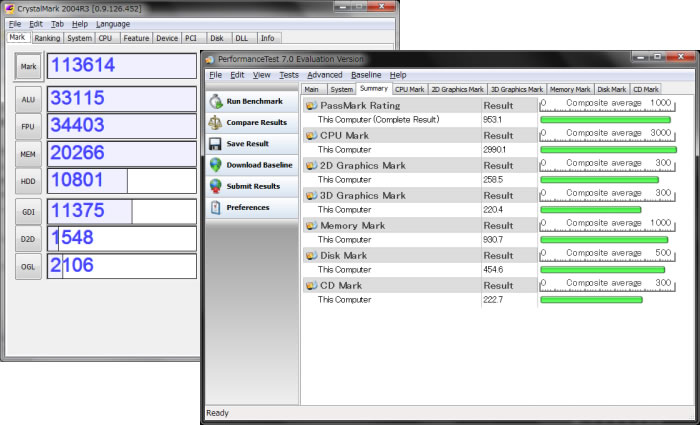Run the HDD test in CrystalMark

28,181
